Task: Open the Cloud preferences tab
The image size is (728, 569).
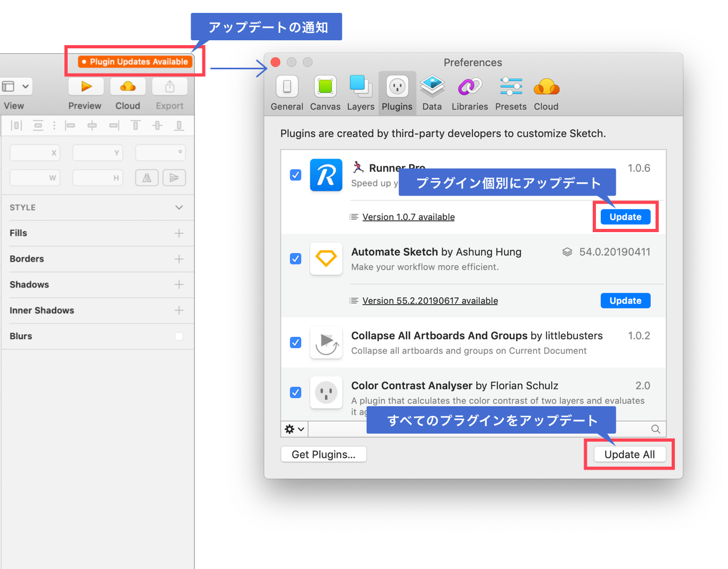Action: pyautogui.click(x=547, y=93)
